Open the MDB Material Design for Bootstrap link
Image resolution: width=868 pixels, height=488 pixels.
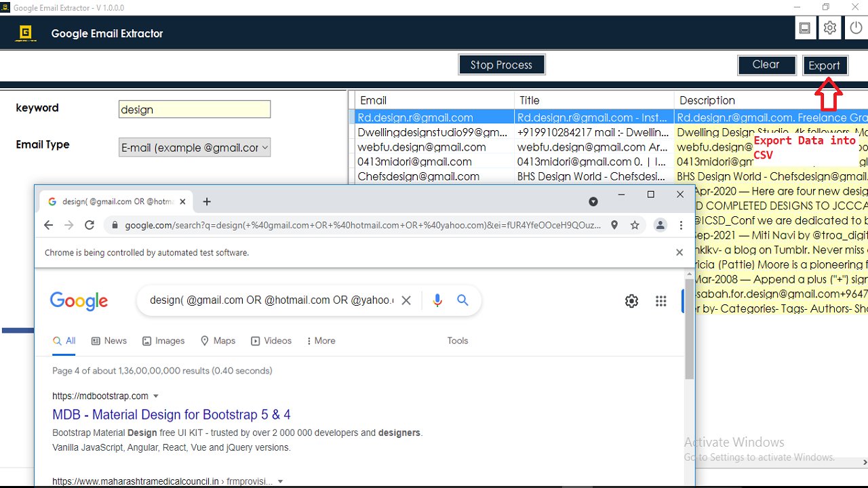coord(172,415)
